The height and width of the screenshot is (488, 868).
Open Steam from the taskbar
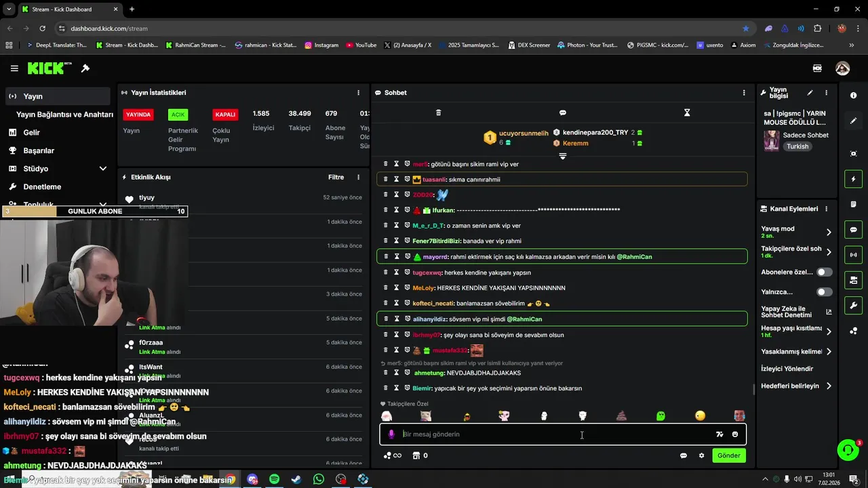pyautogui.click(x=296, y=479)
